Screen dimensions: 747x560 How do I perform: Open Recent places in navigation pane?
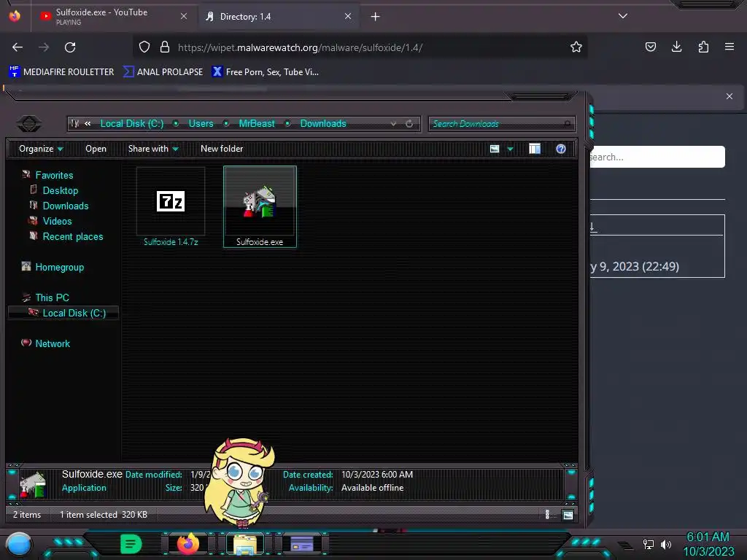point(73,237)
